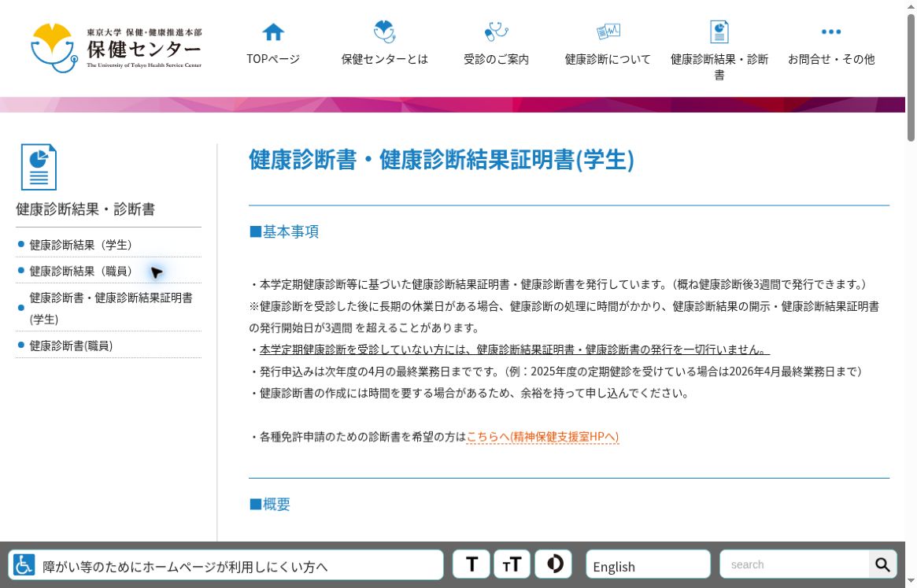Focus the search input field
Screen dimensions: 917x588
[795, 564]
